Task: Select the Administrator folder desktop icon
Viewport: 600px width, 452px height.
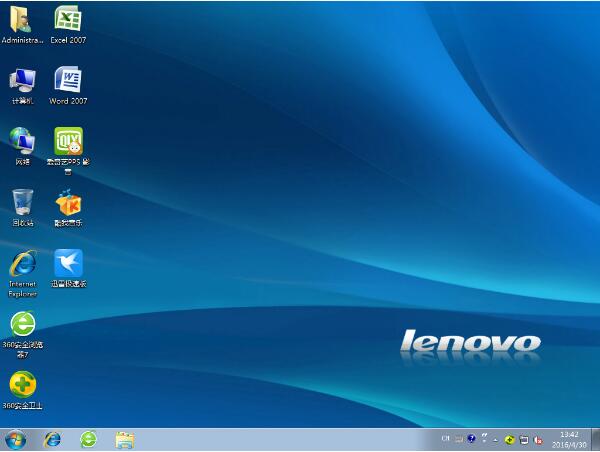Action: (21, 24)
